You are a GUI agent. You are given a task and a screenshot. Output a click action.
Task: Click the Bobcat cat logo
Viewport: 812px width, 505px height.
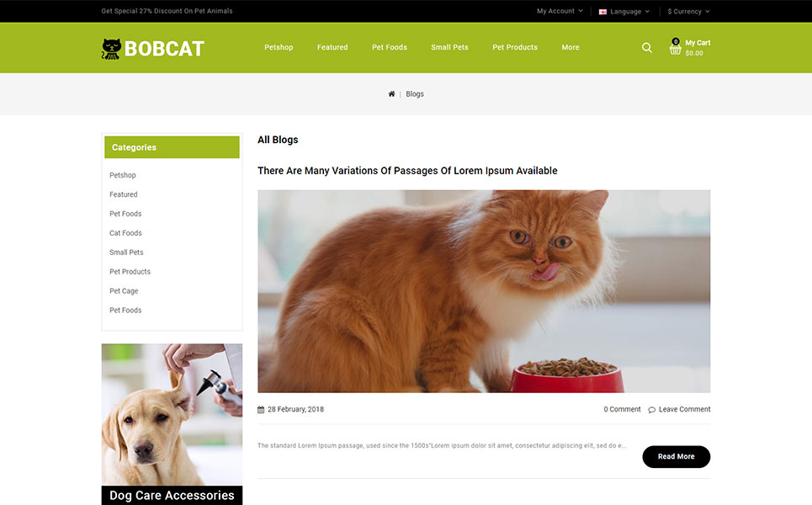tap(111, 49)
